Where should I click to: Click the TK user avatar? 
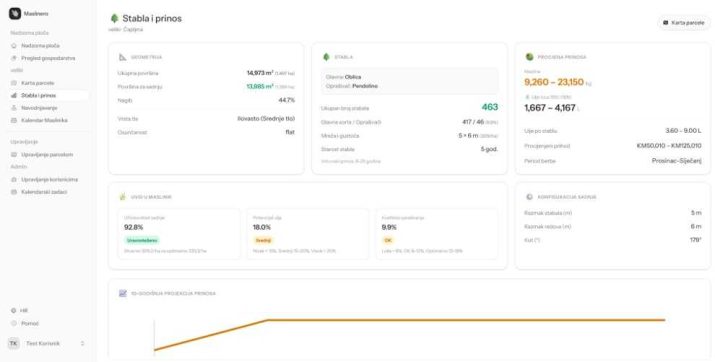click(14, 343)
